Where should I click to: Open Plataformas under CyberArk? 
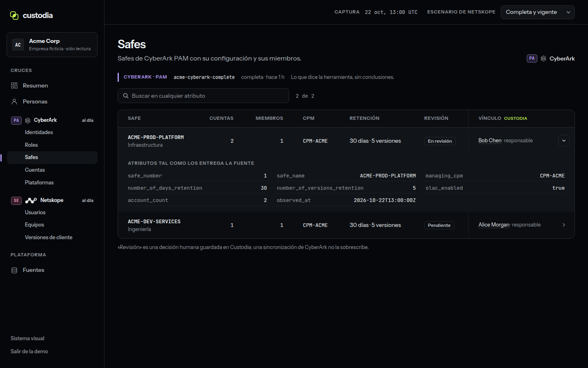point(52,183)
